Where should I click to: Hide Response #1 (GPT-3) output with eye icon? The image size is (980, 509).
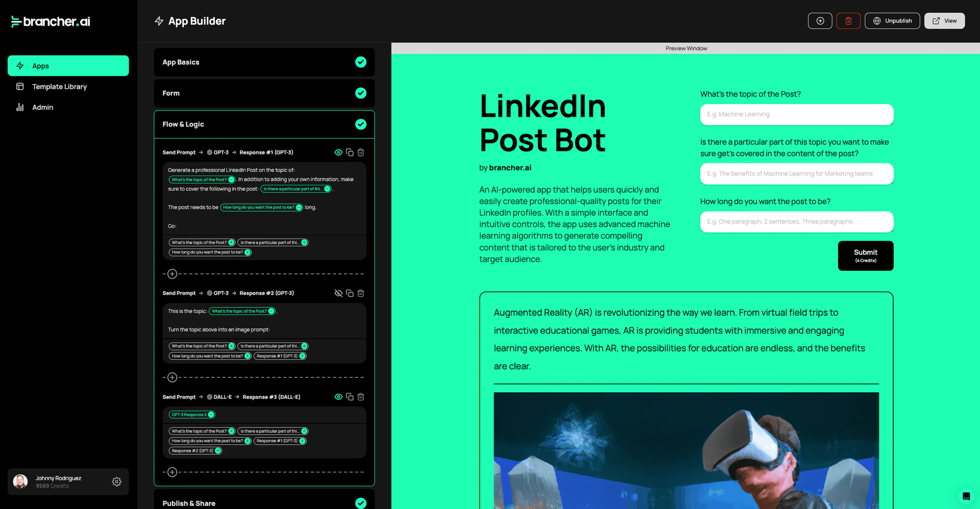(x=338, y=152)
